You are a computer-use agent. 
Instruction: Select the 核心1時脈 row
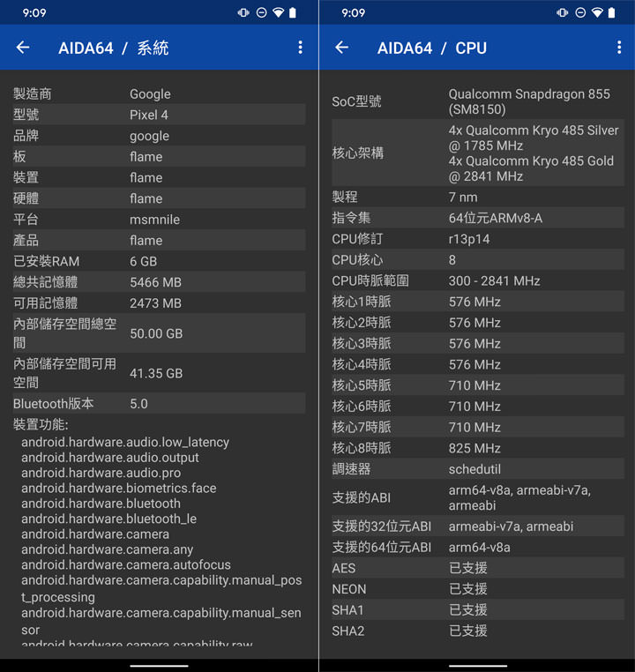(x=478, y=302)
